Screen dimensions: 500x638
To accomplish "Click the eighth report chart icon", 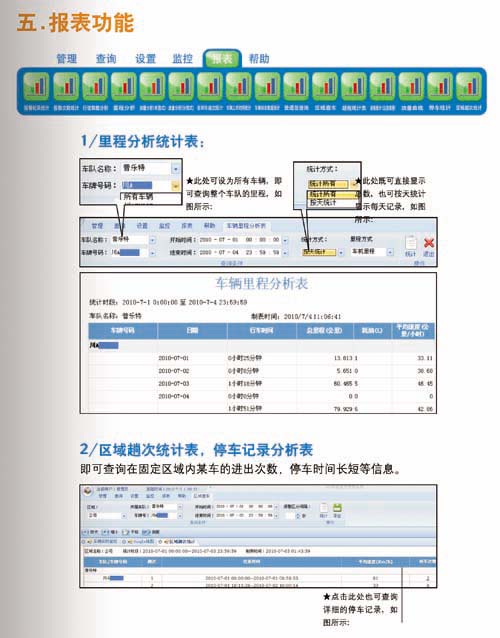I will point(238,86).
